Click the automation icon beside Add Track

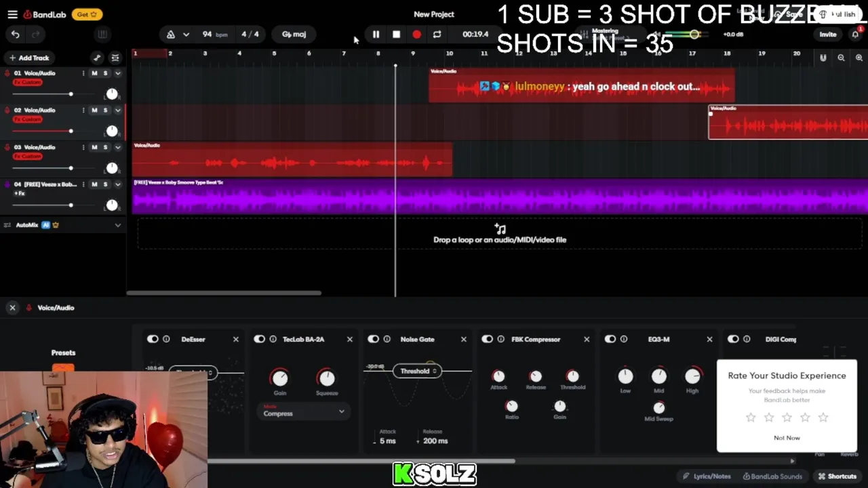(x=97, y=58)
